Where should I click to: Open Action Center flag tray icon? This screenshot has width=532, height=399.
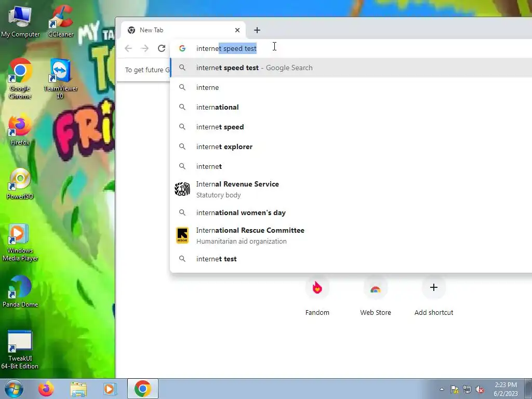point(454,389)
